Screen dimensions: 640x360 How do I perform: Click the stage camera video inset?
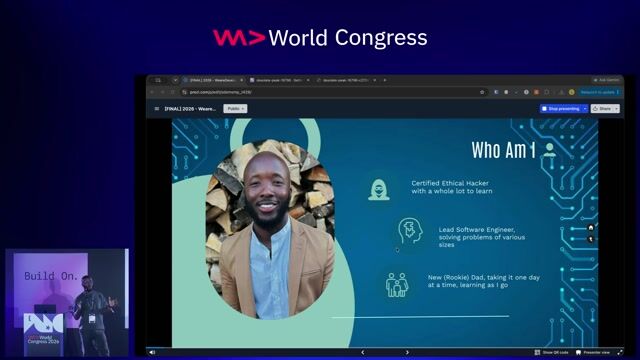[x=67, y=302]
